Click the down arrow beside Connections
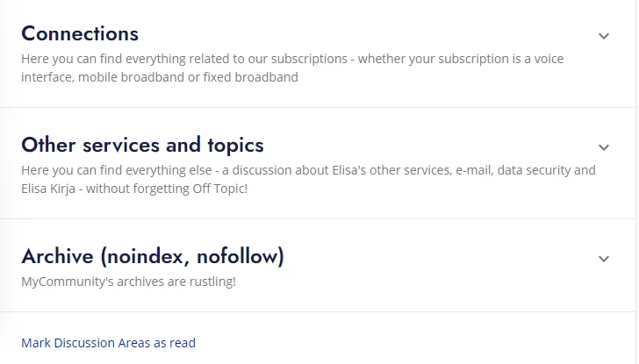This screenshot has height=364, width=639. tap(604, 36)
